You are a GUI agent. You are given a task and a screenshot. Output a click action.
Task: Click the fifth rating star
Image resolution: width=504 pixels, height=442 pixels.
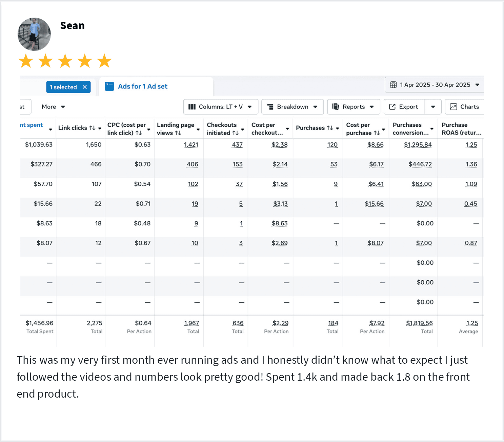(x=104, y=61)
